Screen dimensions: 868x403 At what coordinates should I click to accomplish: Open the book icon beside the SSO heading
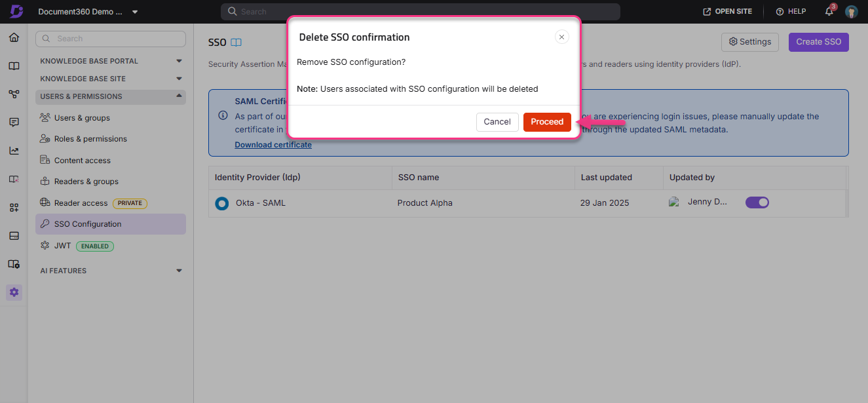point(235,41)
